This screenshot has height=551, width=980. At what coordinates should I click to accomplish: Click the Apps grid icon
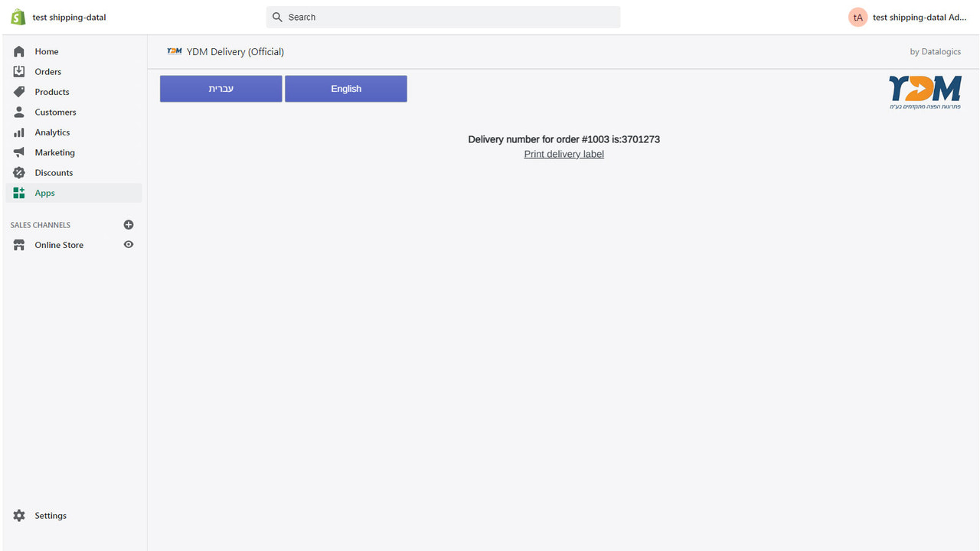click(19, 193)
